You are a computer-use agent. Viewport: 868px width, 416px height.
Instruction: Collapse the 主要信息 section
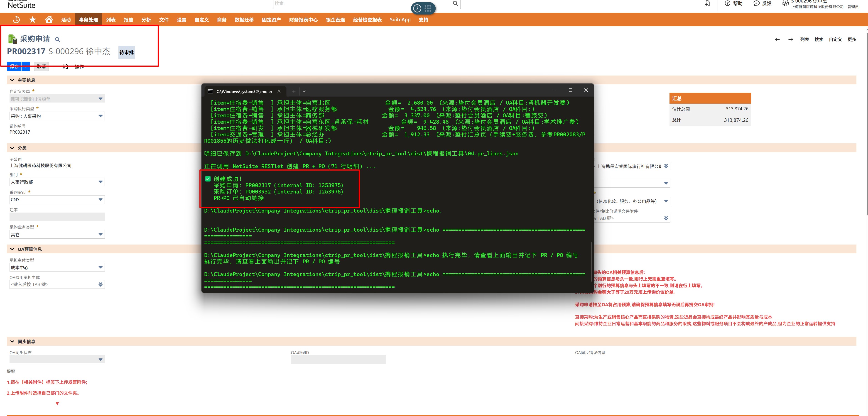point(12,80)
